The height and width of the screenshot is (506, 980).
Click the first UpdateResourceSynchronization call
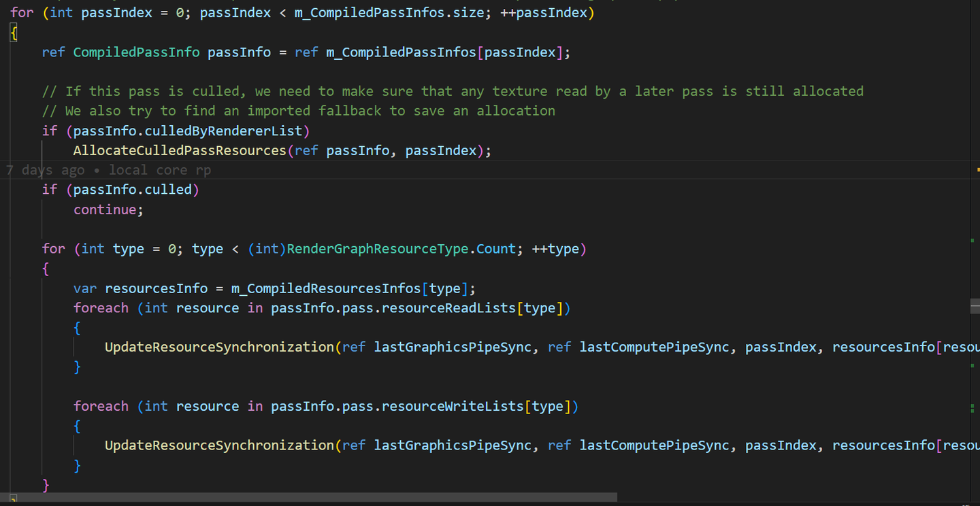pyautogui.click(x=218, y=347)
